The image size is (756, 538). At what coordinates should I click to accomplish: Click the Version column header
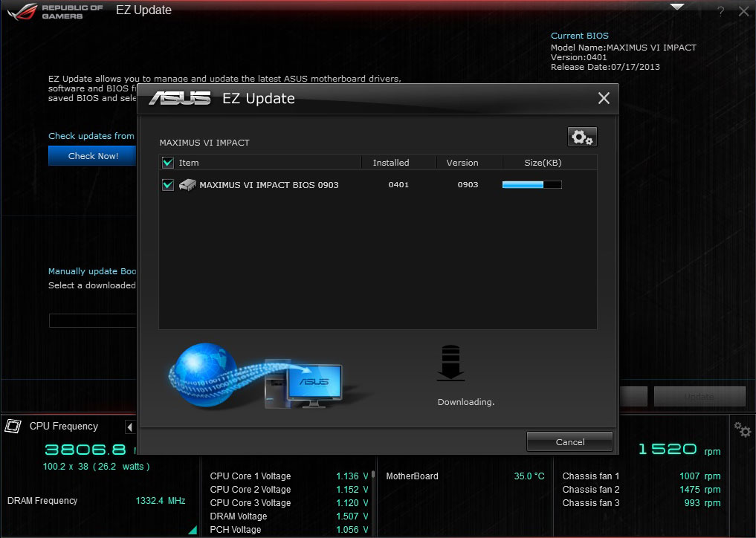tap(462, 163)
